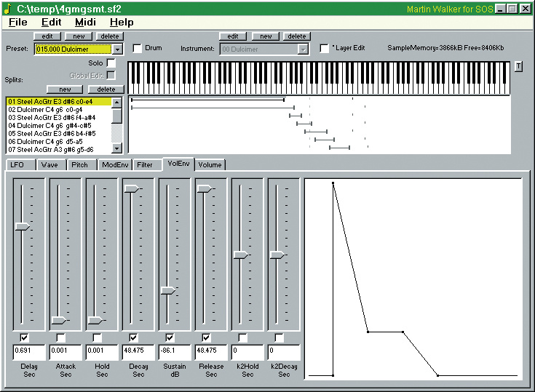This screenshot has width=535, height=392.
Task: Click the Sustain slider handle
Action: (x=168, y=290)
